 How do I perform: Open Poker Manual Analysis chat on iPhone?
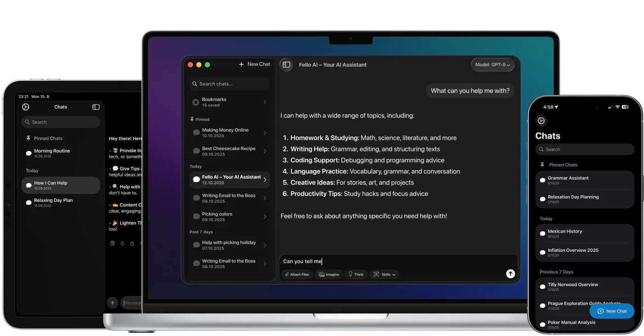pos(585,324)
